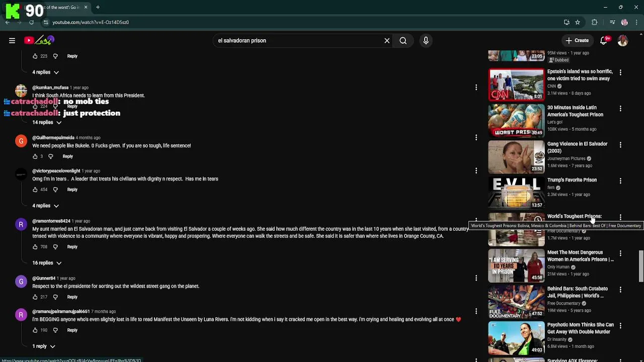The height and width of the screenshot is (362, 644).
Task: Reply to @victorypeaceloverlight's comment
Action: 72,190
